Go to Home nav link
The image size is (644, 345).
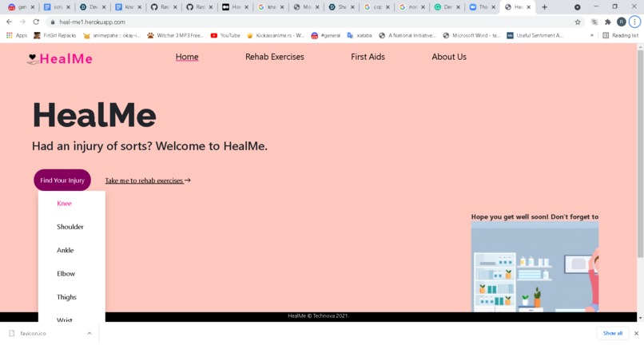tap(187, 57)
